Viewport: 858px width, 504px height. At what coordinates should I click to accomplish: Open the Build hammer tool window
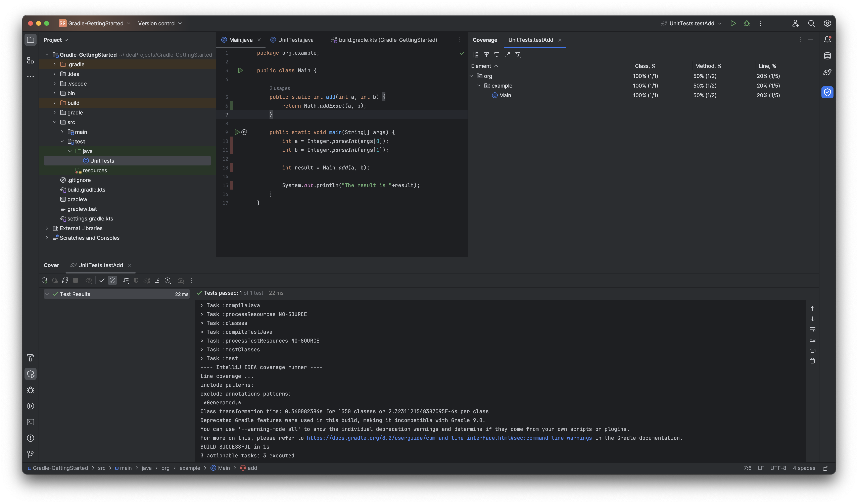tap(30, 358)
